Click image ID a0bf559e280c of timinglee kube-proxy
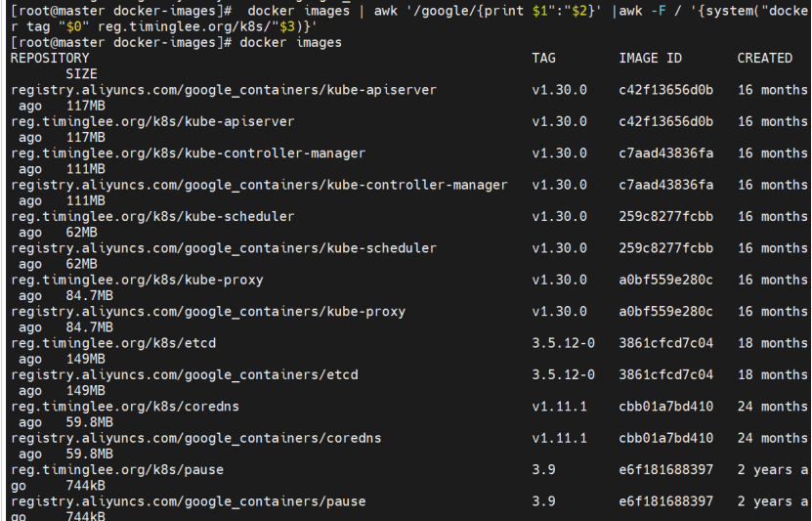This screenshot has height=521, width=812. (x=666, y=280)
